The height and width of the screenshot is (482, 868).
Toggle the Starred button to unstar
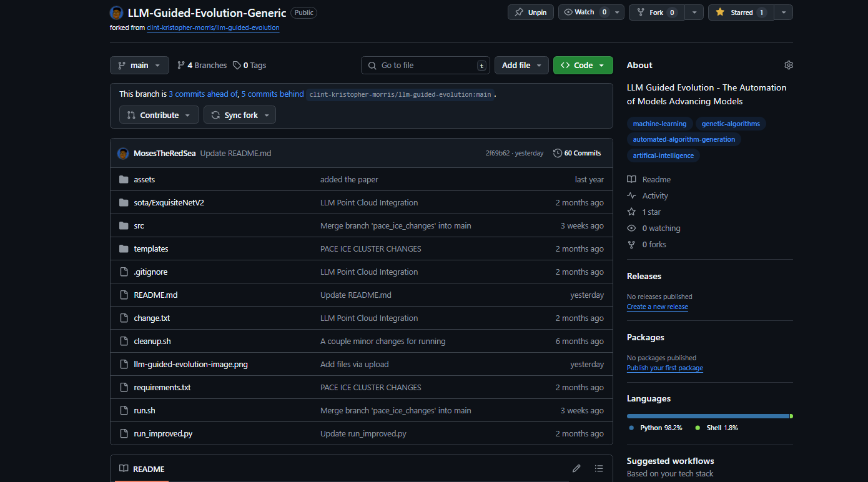[x=741, y=12]
